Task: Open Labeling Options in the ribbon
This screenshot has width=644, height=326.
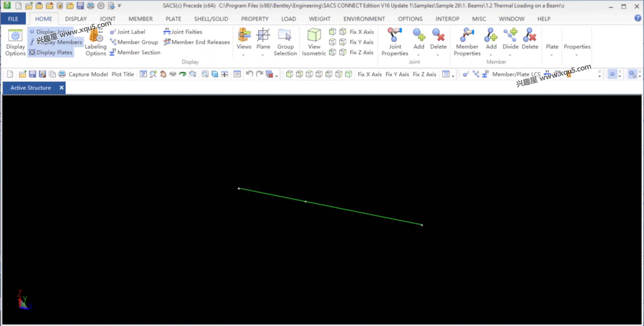Action: [96, 42]
